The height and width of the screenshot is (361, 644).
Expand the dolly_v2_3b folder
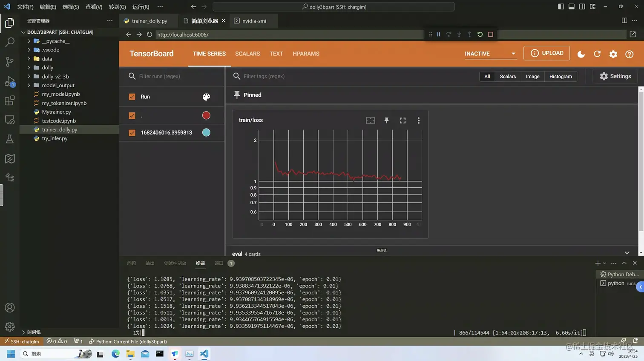(29, 77)
